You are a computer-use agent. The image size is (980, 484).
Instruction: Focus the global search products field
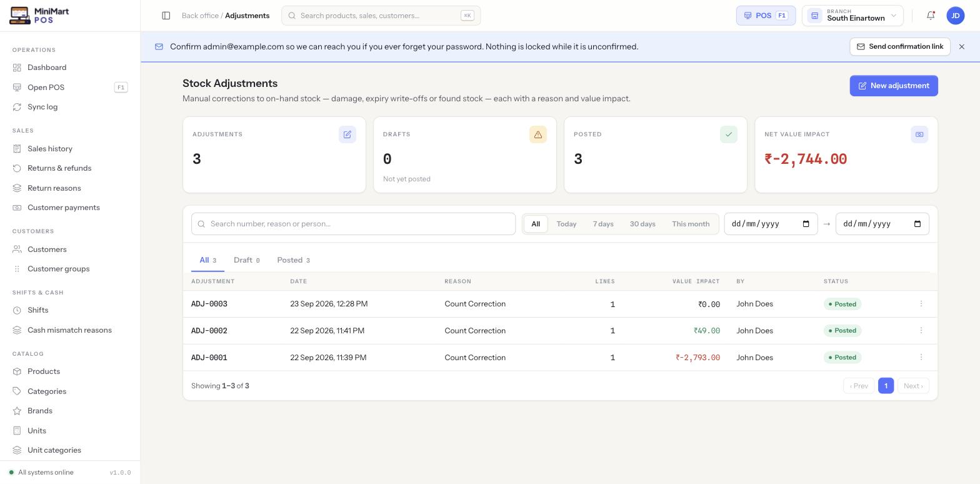point(381,16)
